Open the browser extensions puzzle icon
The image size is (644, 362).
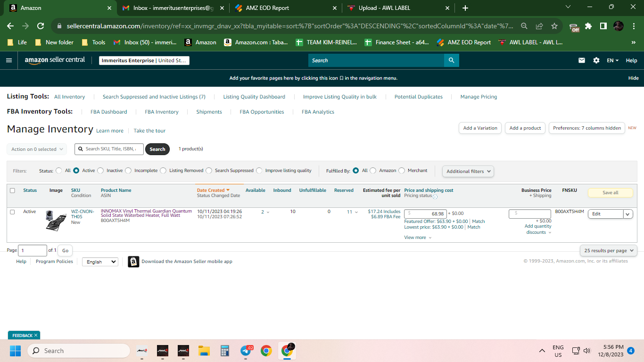(x=588, y=26)
